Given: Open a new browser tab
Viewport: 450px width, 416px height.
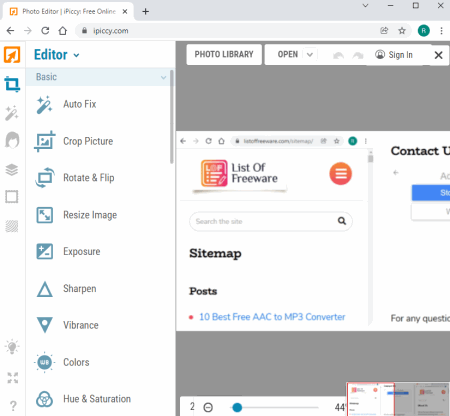Looking at the screenshot, I should [x=145, y=12].
